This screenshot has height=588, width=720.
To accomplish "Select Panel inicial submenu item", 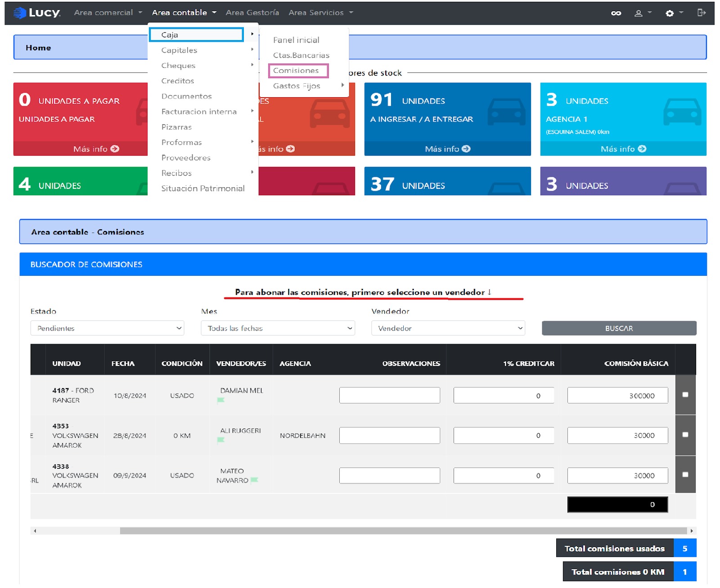I will pyautogui.click(x=296, y=40).
